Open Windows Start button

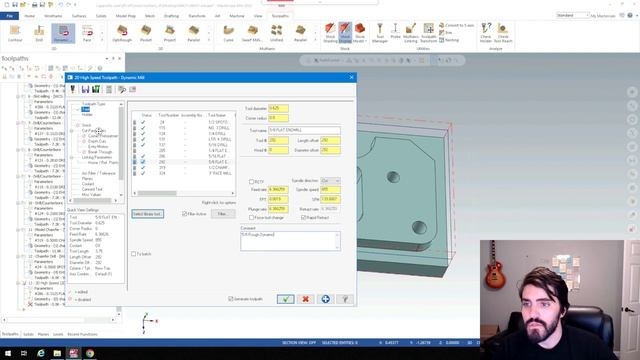(8, 353)
